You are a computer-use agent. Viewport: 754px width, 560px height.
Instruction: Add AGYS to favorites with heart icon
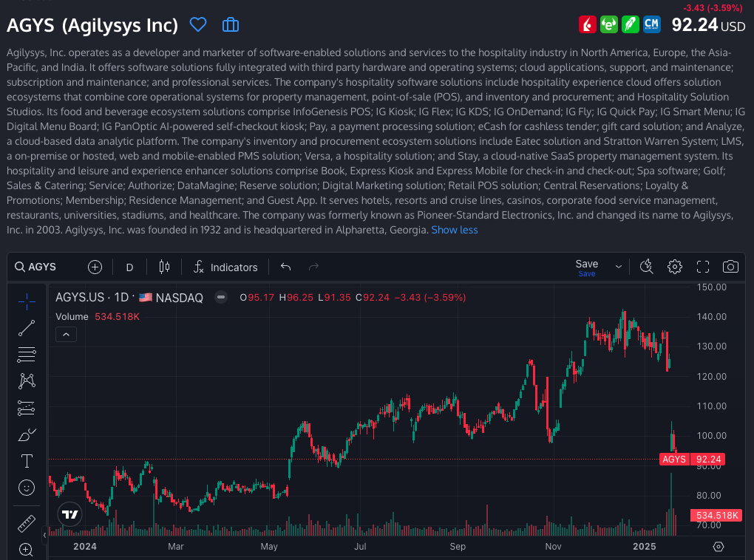(198, 25)
